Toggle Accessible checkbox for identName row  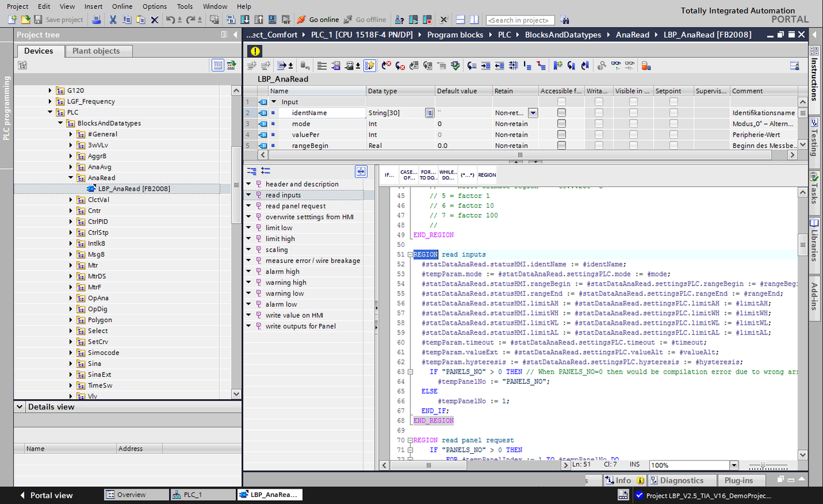pyautogui.click(x=561, y=113)
